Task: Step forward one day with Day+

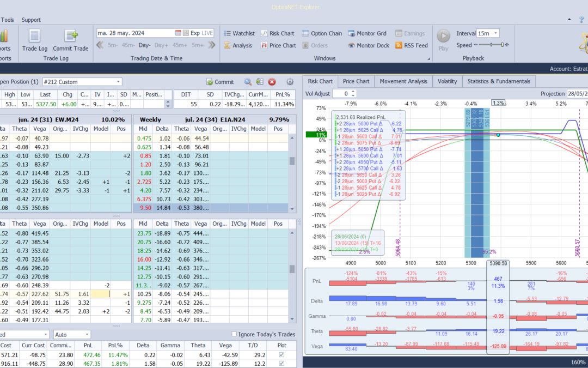Action: [x=161, y=45]
